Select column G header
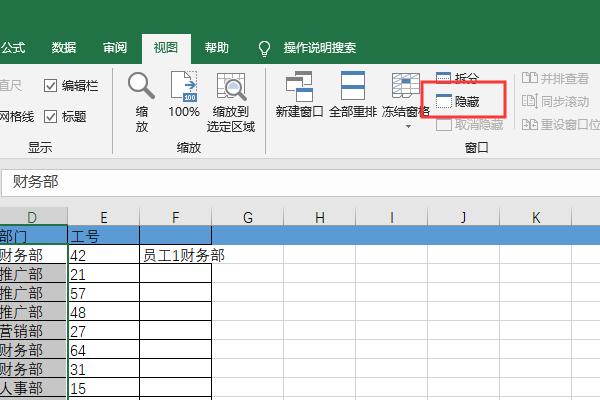The width and height of the screenshot is (600, 400). tap(248, 217)
